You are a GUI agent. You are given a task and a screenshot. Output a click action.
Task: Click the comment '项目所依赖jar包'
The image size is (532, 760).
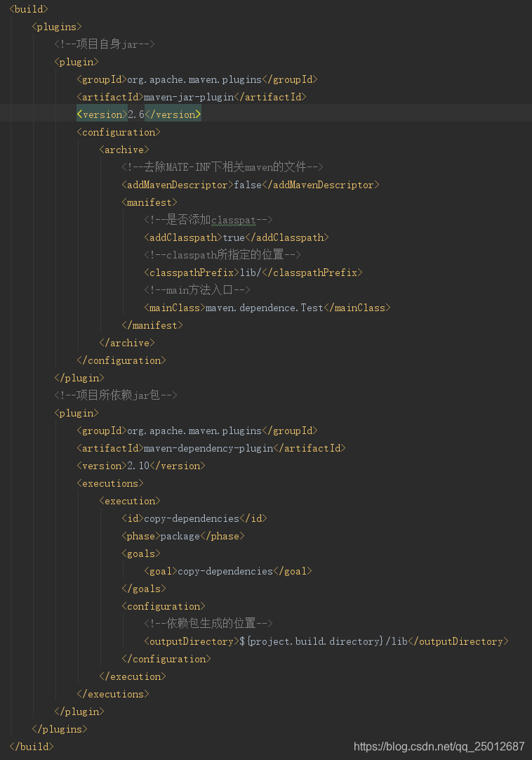coord(116,395)
